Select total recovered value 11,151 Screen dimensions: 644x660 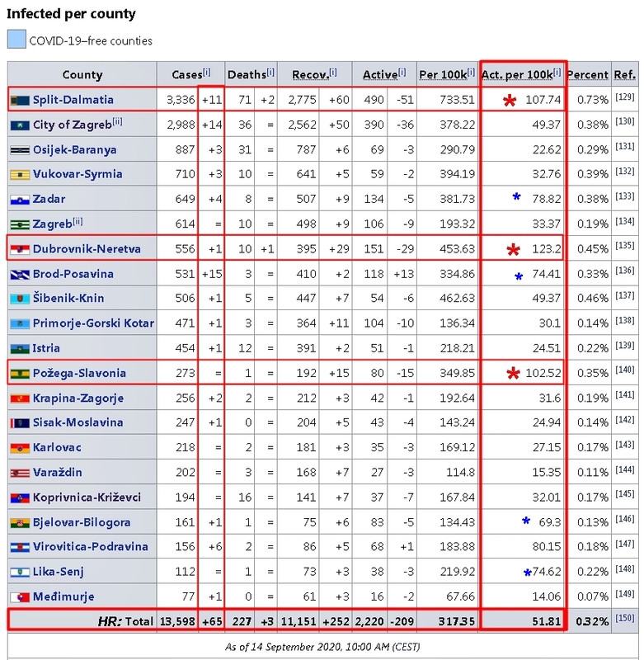pos(298,621)
